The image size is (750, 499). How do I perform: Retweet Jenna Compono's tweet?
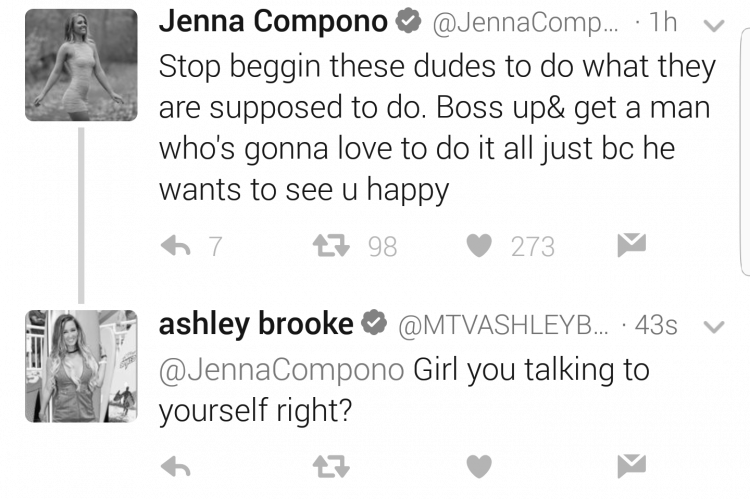(x=331, y=246)
